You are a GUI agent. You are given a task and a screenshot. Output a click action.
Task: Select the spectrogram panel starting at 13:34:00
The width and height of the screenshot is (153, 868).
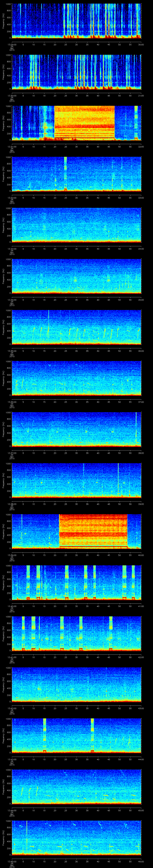pyautogui.click(x=77, y=276)
